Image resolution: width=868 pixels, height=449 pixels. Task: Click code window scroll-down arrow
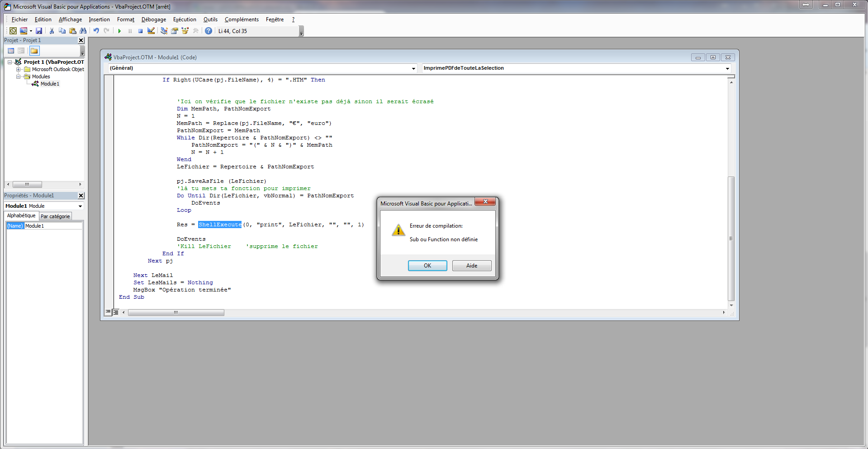pyautogui.click(x=731, y=306)
